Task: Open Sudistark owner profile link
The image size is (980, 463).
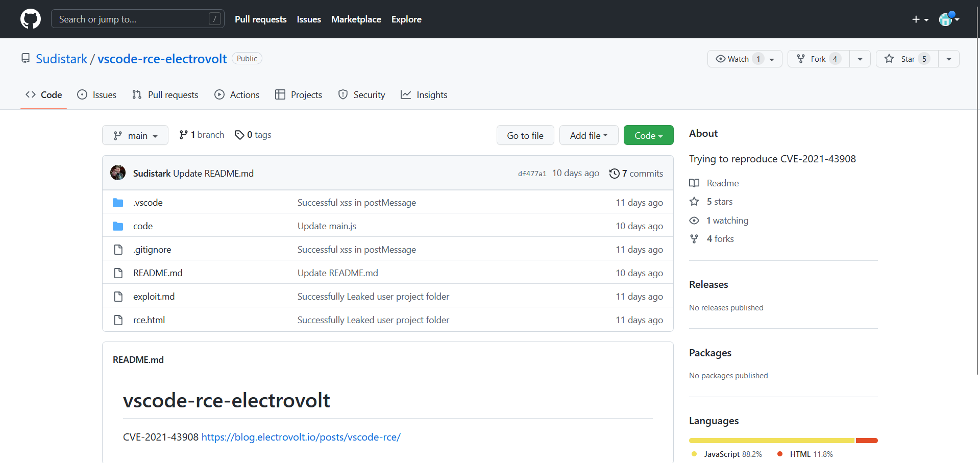Action: pos(62,59)
